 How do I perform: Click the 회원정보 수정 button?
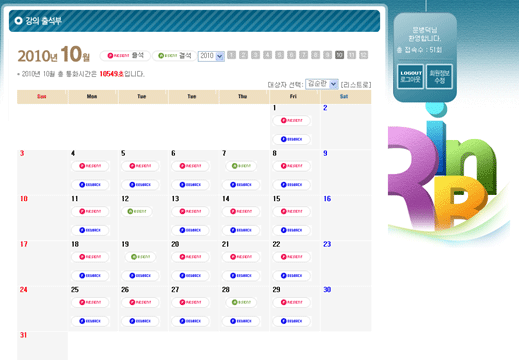[439, 77]
